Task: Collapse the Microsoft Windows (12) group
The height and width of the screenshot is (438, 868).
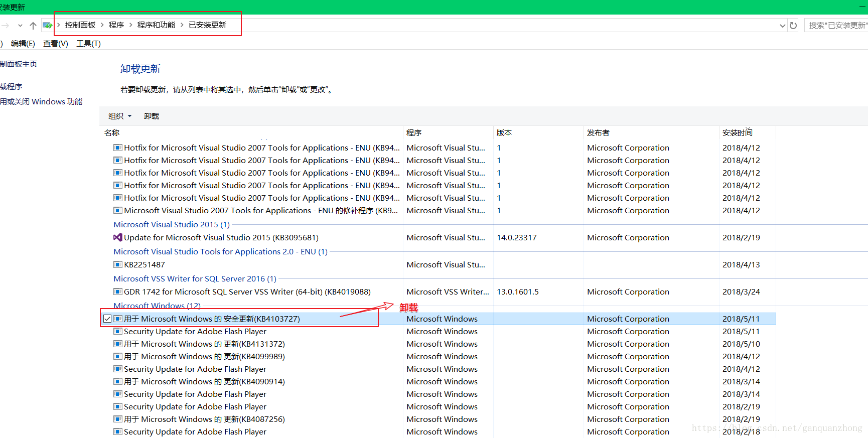Action: [157, 306]
